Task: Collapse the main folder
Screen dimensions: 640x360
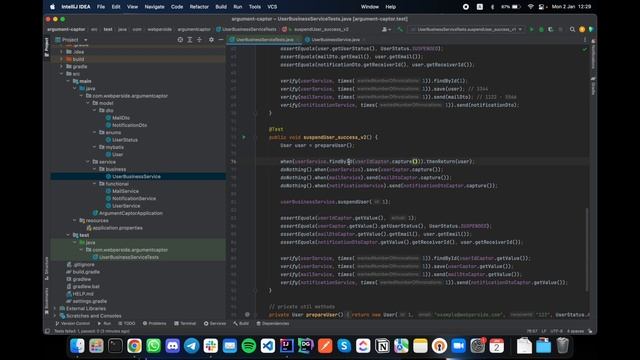Action: click(68, 81)
